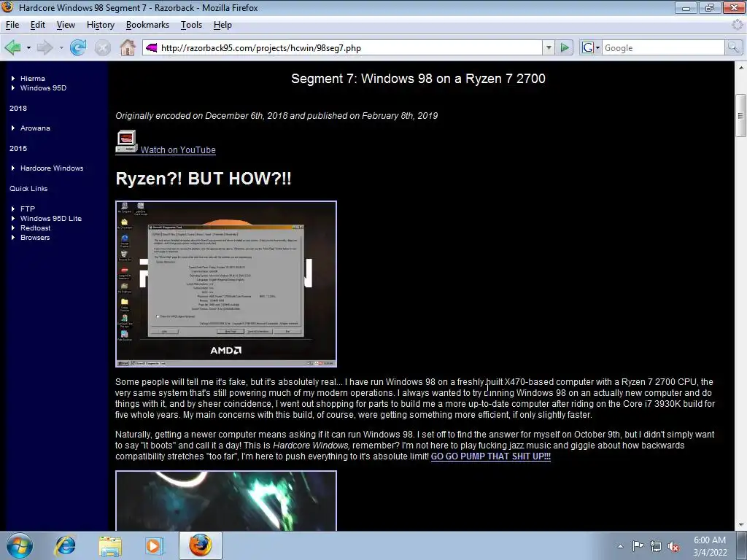Viewport: 747px width, 560px height.
Task: Click the Forward arrow button
Action: [x=45, y=47]
